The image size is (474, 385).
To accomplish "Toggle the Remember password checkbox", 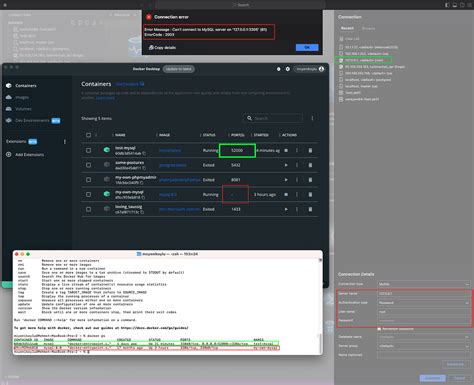I will (379, 329).
